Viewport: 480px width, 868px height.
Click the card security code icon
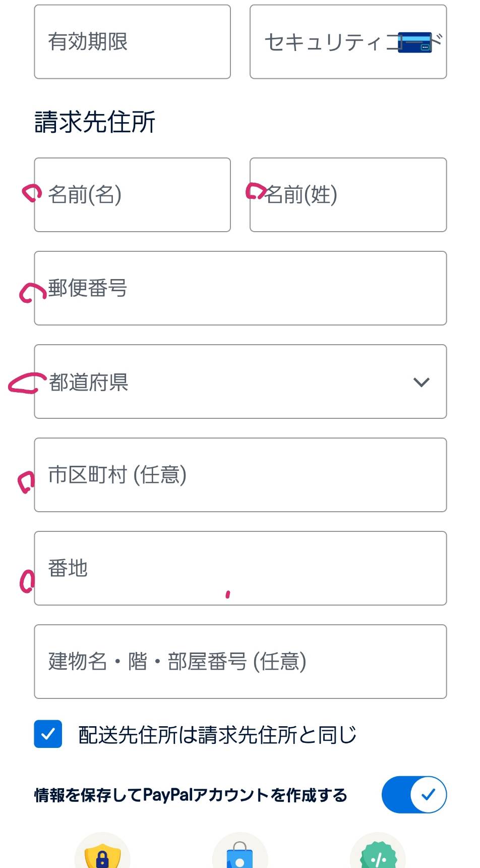[x=415, y=42]
